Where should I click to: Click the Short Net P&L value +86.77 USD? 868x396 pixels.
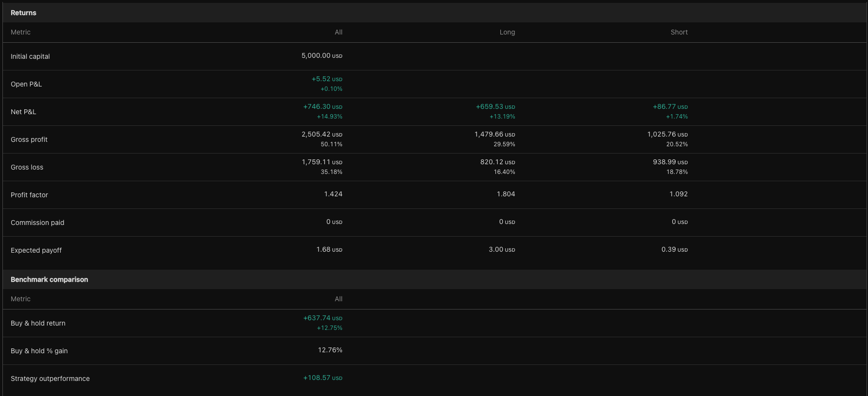pos(670,106)
